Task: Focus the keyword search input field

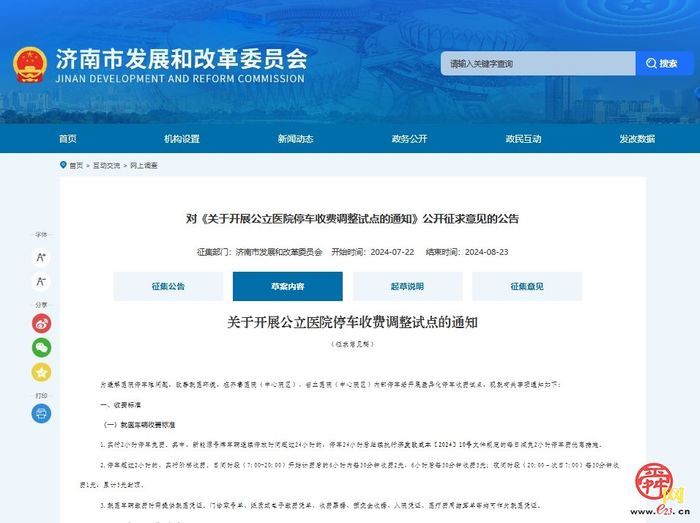Action: point(538,63)
